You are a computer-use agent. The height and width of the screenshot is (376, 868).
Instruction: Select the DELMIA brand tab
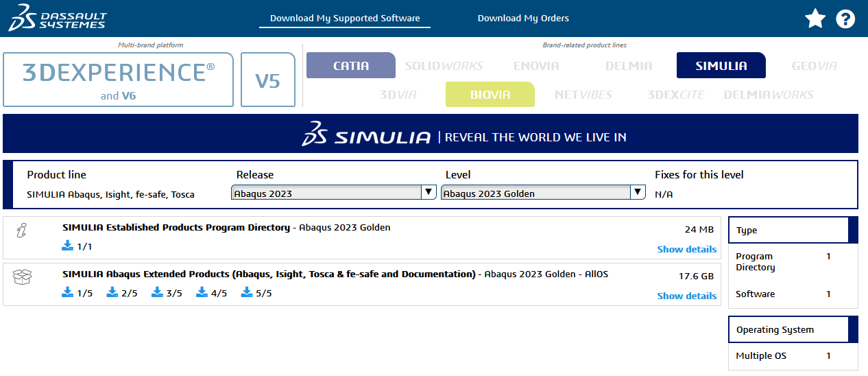coord(629,66)
